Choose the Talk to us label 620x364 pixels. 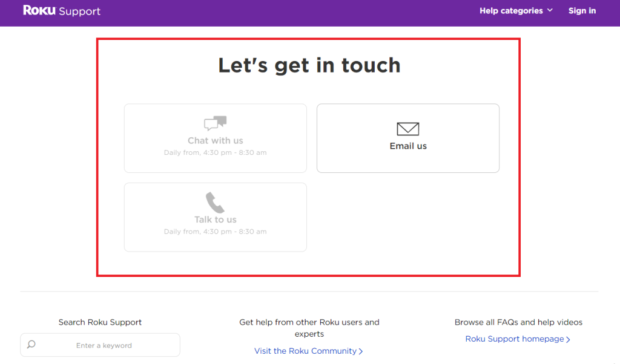pos(215,219)
